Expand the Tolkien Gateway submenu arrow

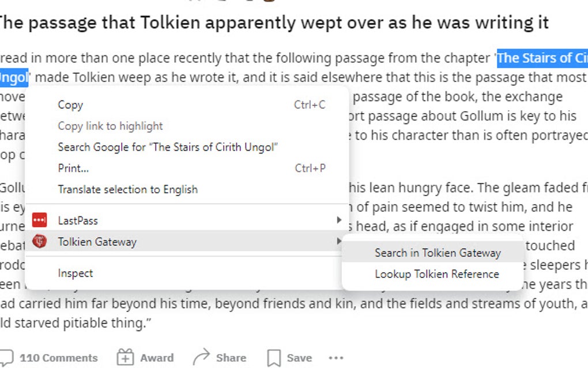(339, 242)
